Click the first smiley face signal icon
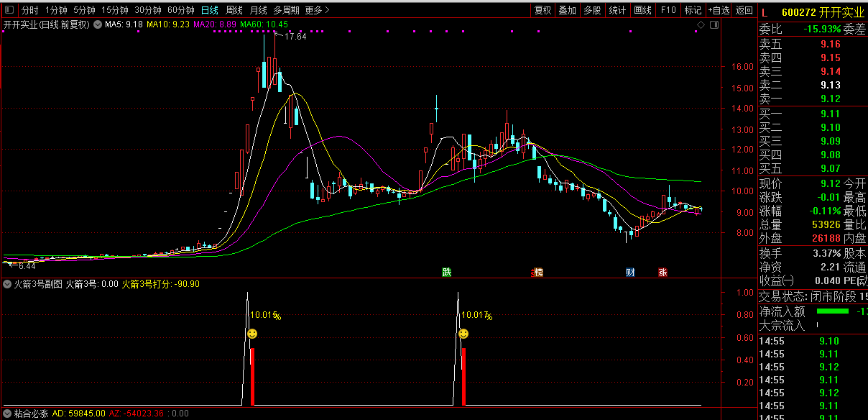868x420 pixels. click(252, 334)
